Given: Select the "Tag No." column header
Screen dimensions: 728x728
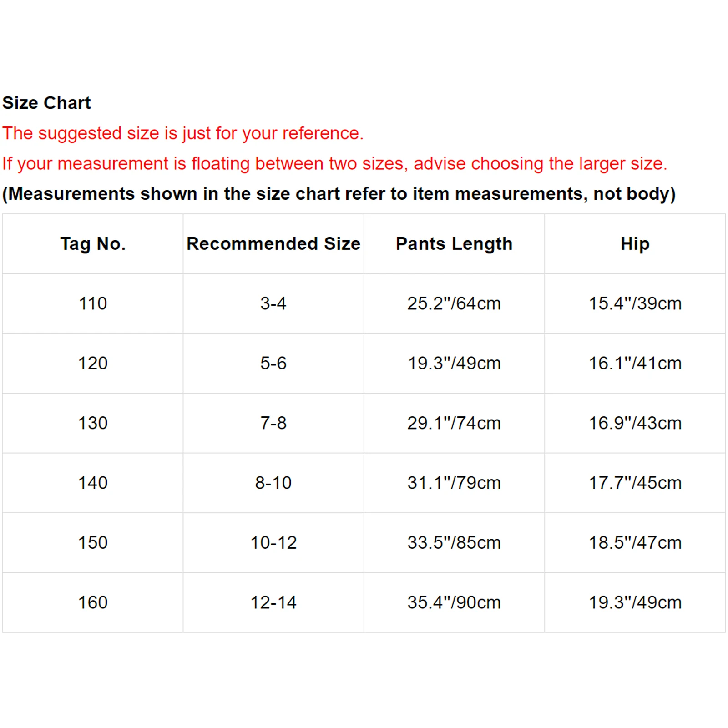Looking at the screenshot, I should (x=93, y=244).
